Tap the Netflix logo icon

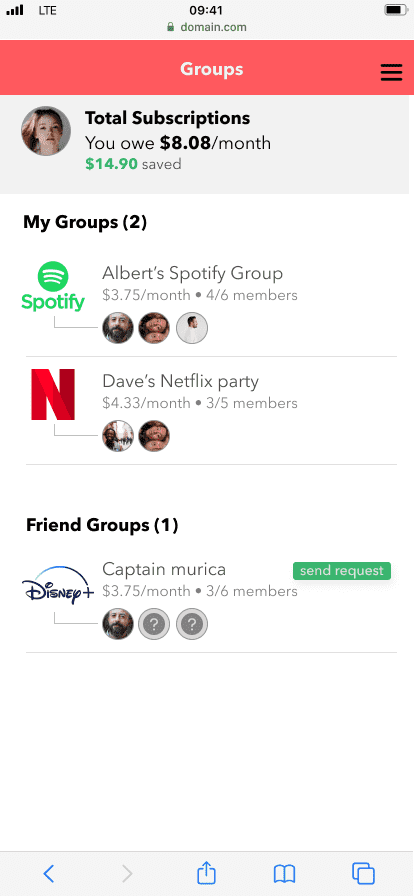pos(53,394)
